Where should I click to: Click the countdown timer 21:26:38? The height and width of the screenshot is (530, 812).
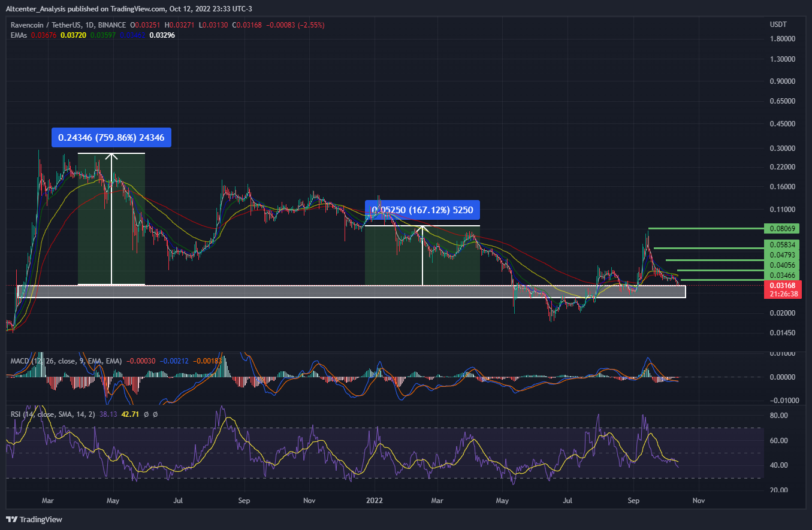point(782,294)
